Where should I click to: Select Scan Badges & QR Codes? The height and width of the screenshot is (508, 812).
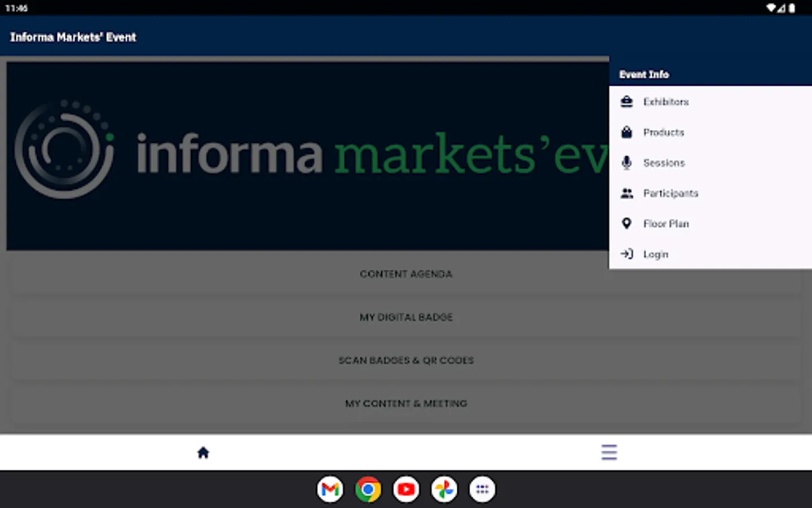406,360
